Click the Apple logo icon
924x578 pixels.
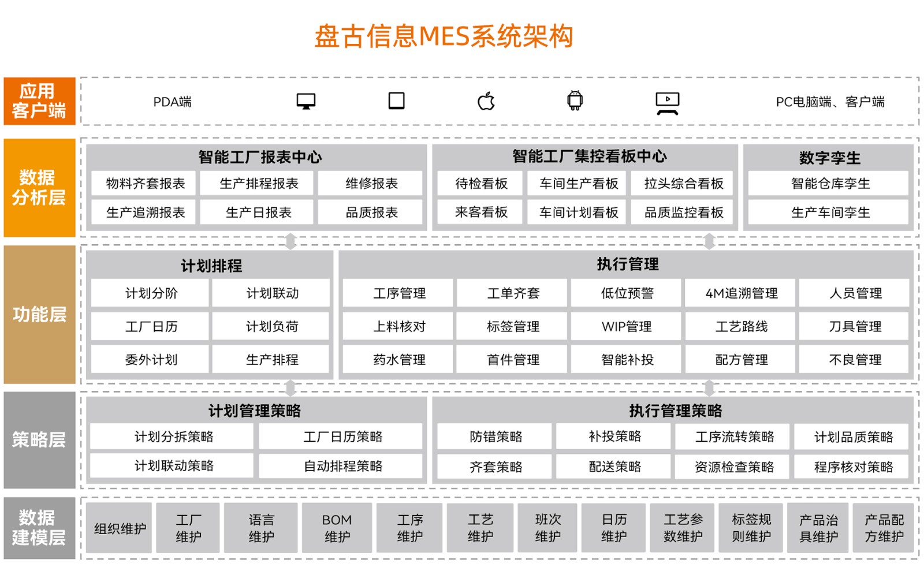coord(486,101)
